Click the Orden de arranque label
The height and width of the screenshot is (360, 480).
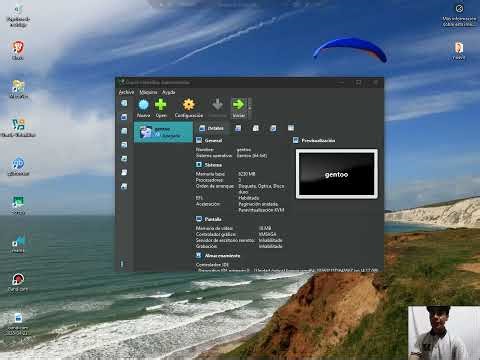[x=215, y=186]
